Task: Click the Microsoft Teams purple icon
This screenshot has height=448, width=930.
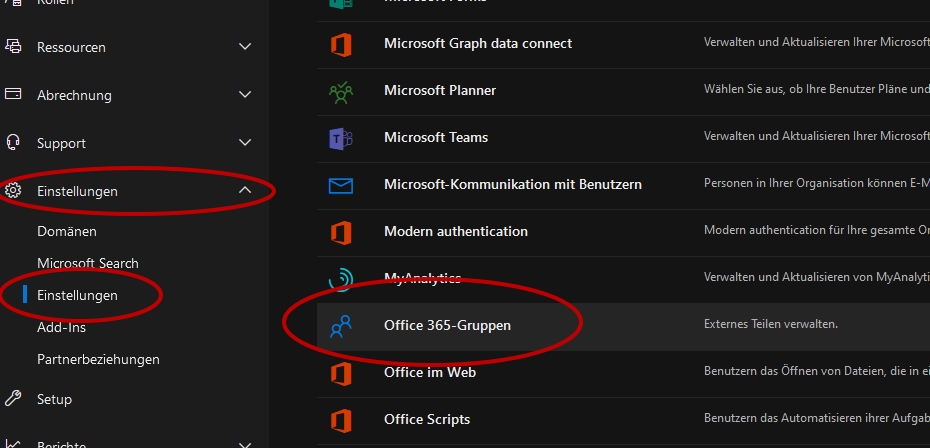Action: pyautogui.click(x=341, y=138)
